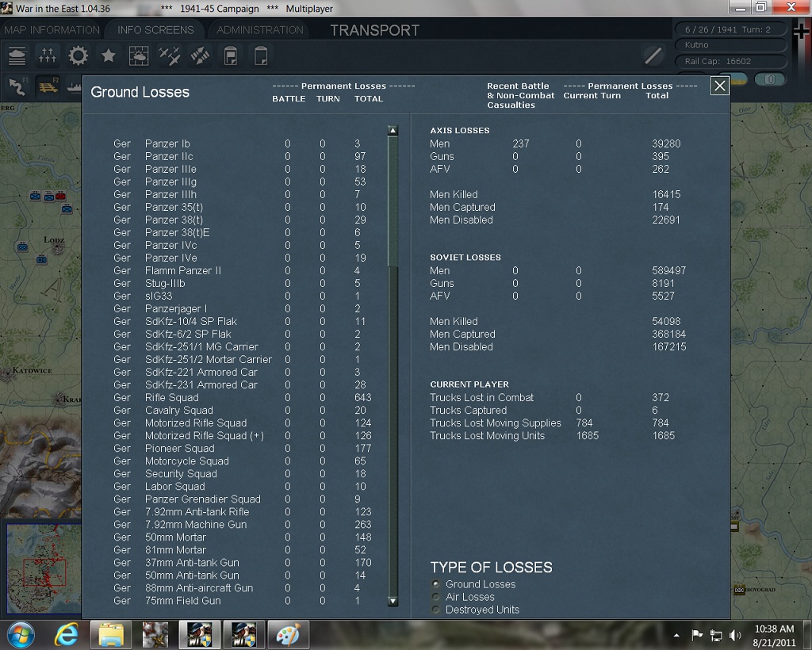Click the Rail Cap 16602 field

pyautogui.click(x=730, y=61)
